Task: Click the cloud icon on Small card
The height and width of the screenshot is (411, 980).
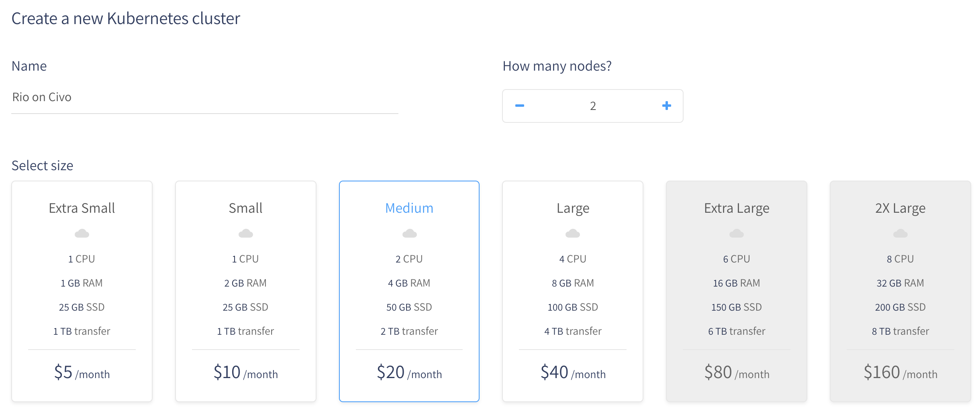Action: point(246,233)
